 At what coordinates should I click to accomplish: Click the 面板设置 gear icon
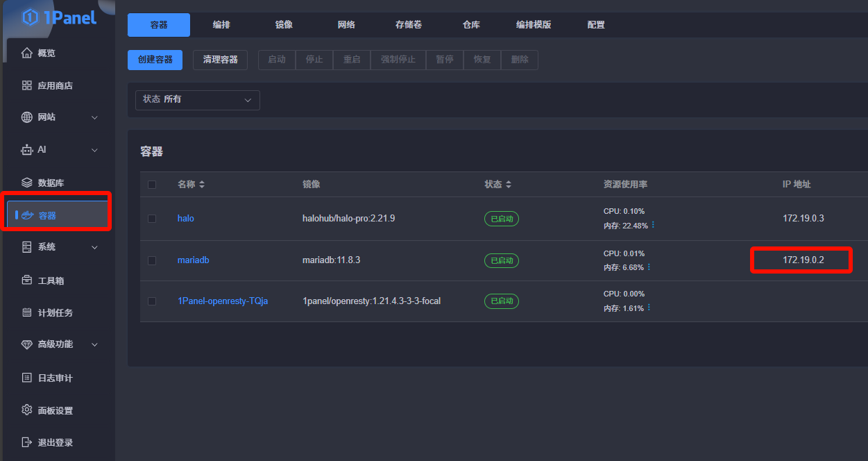pos(27,410)
